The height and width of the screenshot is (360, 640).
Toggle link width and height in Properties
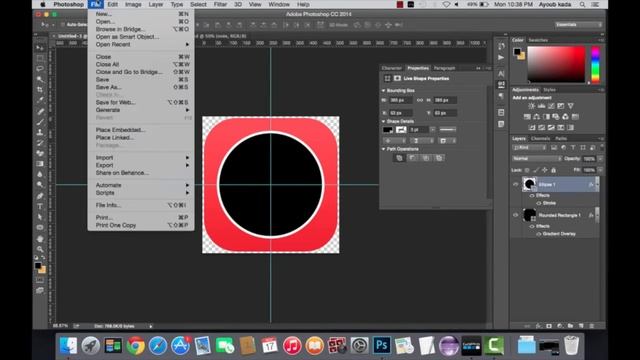coord(420,100)
